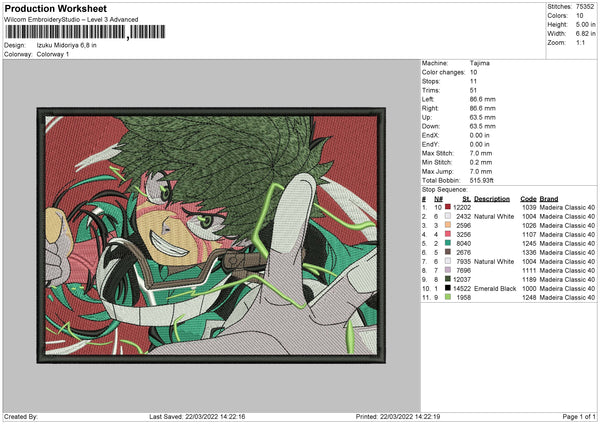Click the Total Bobbin value 515.93ft
Viewport: 600px width, 424px height.
tap(482, 180)
